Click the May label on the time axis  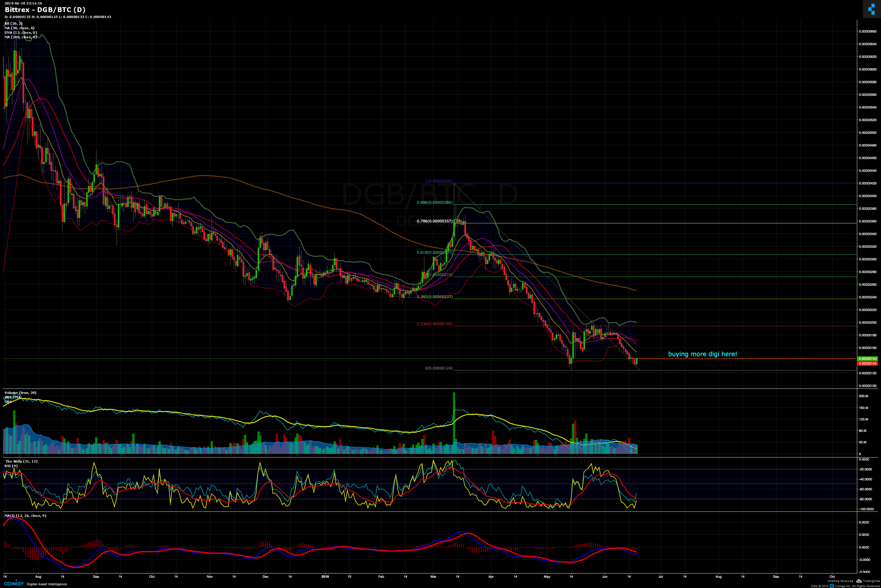[x=547, y=577]
